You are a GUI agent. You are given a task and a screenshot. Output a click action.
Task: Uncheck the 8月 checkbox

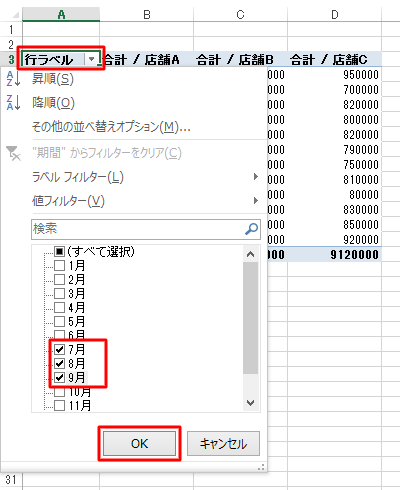(59, 363)
